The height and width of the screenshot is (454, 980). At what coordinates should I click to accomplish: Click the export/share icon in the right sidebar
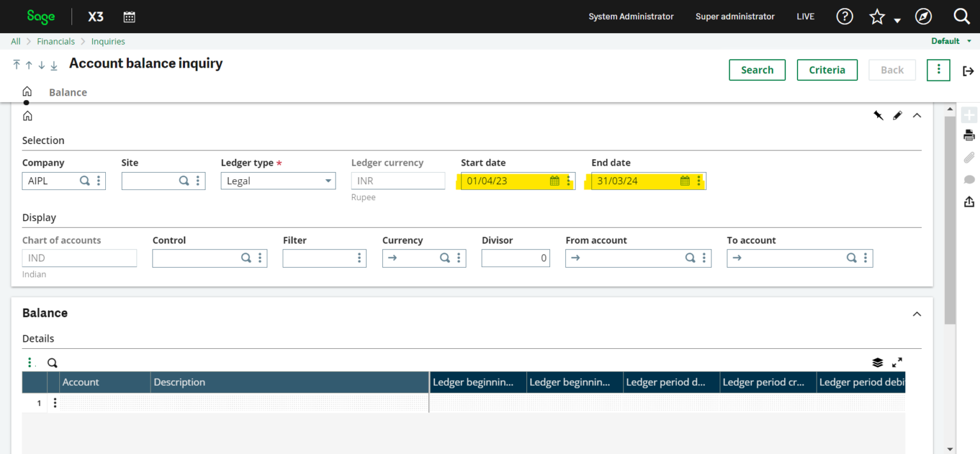click(969, 201)
